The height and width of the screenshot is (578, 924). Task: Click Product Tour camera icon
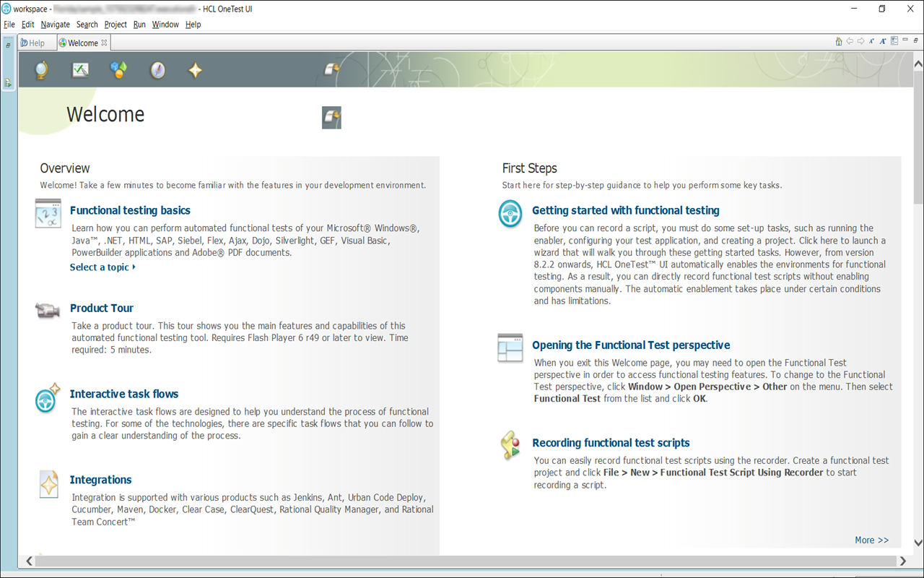pos(48,311)
